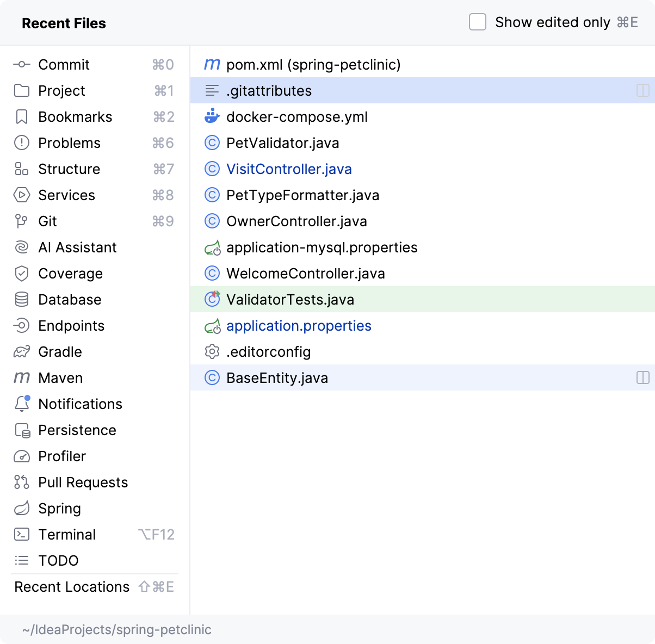Click the Docker icon beside docker-compose.yml
The image size is (655, 644).
212,117
